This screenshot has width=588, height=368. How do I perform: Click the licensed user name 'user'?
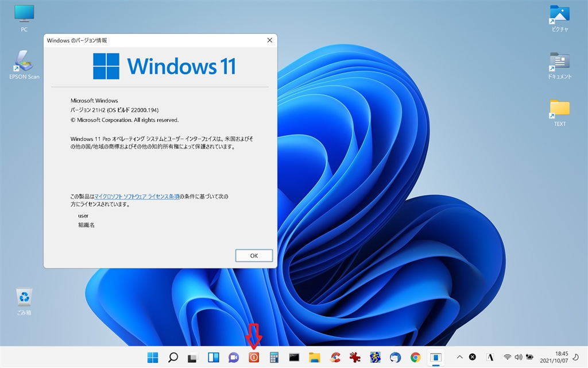click(83, 216)
